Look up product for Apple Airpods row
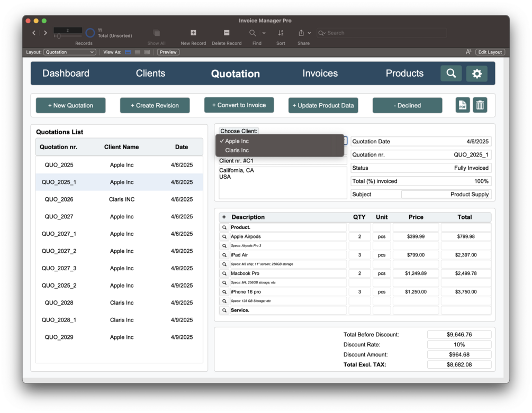This screenshot has height=413, width=532. (224, 236)
